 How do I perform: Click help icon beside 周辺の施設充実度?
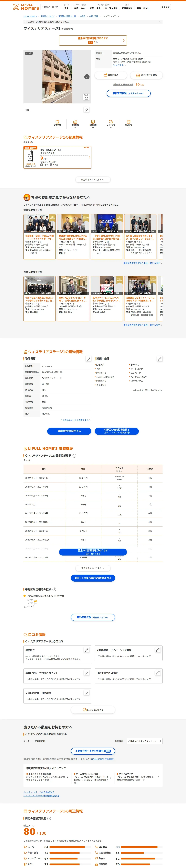click(x=49, y=819)
